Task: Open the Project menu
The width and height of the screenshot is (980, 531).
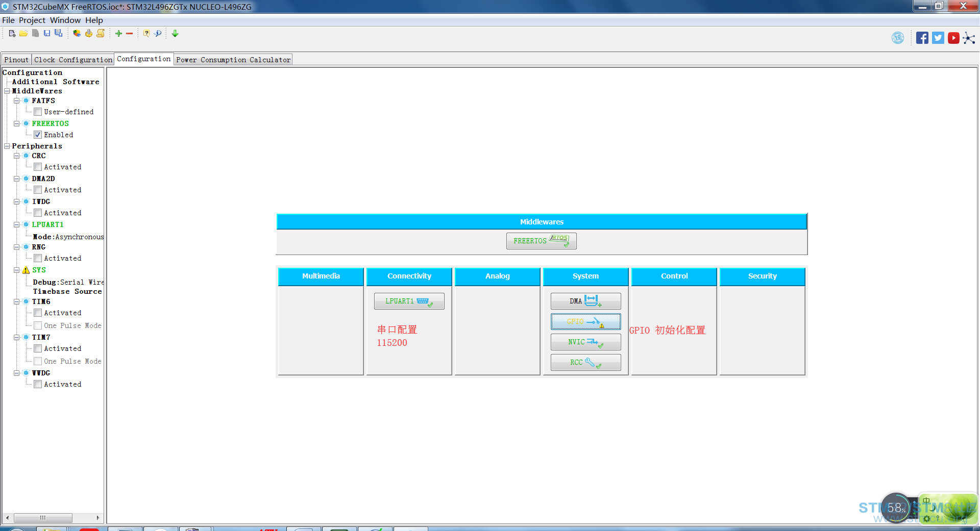Action: click(x=32, y=20)
